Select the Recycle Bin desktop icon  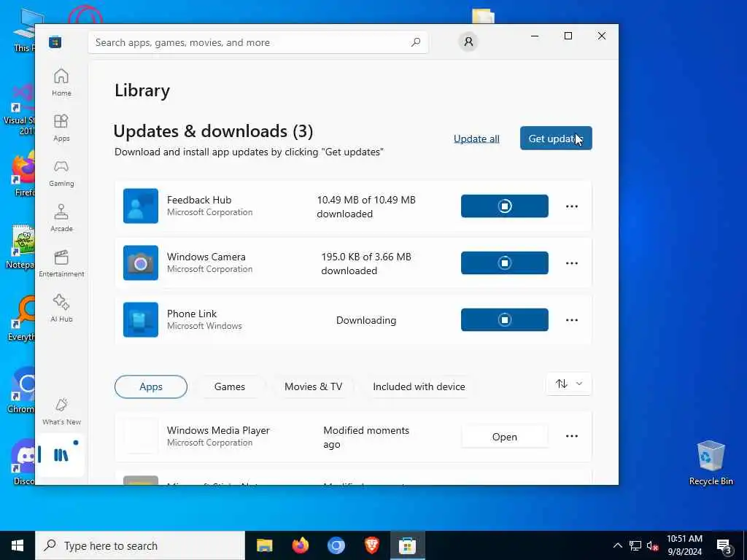pyautogui.click(x=711, y=463)
